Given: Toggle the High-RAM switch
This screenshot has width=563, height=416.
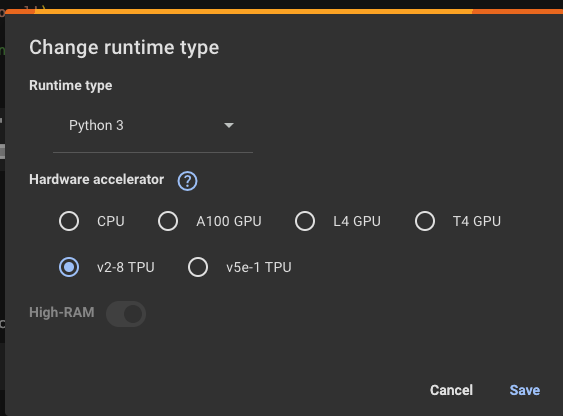Looking at the screenshot, I should pyautogui.click(x=126, y=314).
